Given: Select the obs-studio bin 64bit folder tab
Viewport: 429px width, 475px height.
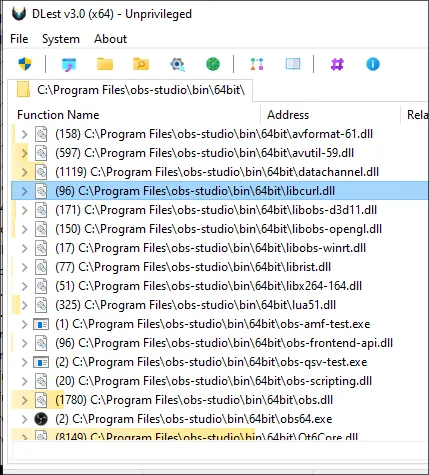Looking at the screenshot, I should 130,90.
